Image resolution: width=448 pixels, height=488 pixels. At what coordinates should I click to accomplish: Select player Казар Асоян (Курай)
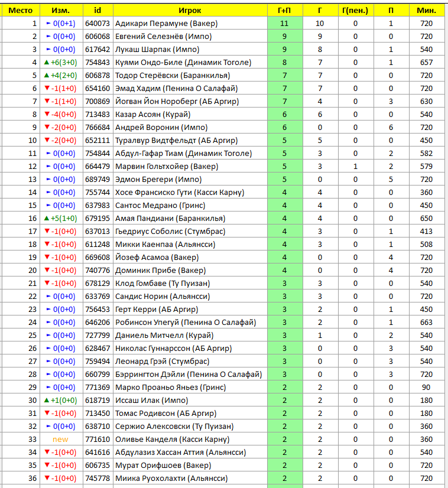(x=153, y=114)
